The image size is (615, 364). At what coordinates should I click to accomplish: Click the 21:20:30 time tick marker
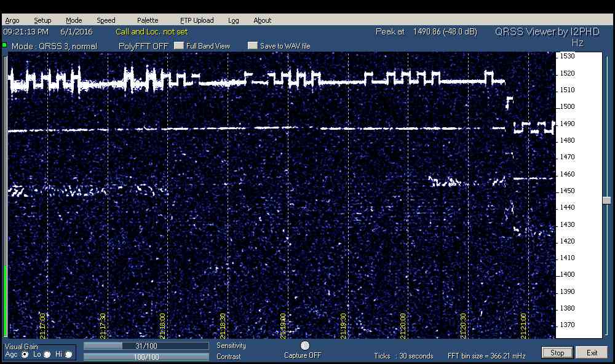[x=463, y=325]
